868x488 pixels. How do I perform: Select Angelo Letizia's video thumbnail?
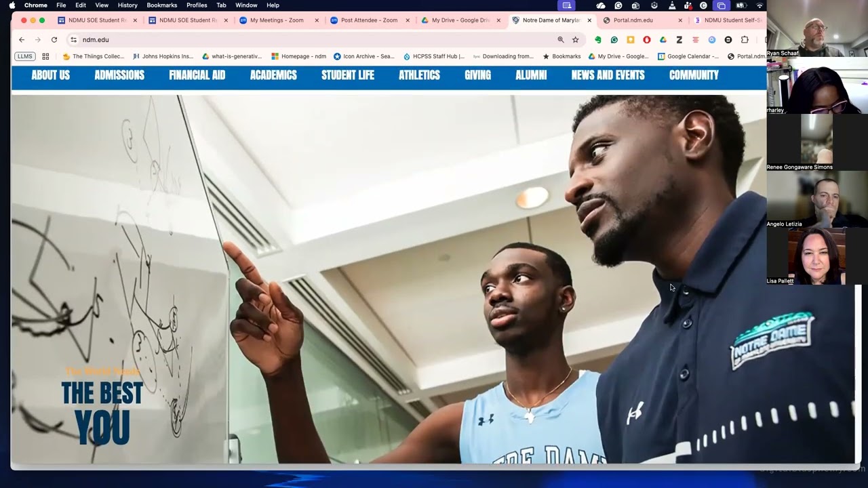tap(818, 199)
